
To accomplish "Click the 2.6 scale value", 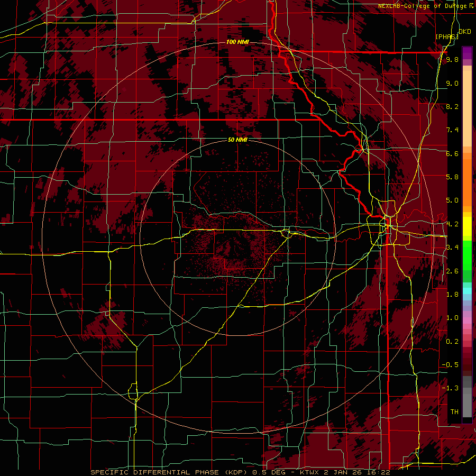I will point(452,271).
